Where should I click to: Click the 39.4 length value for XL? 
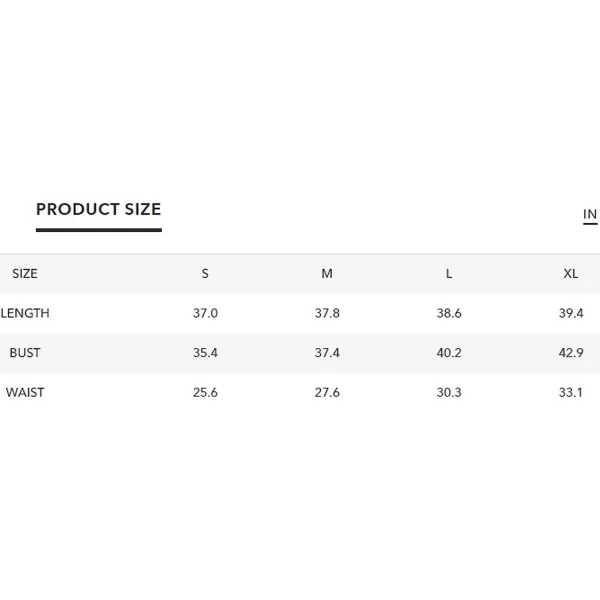[x=571, y=313]
